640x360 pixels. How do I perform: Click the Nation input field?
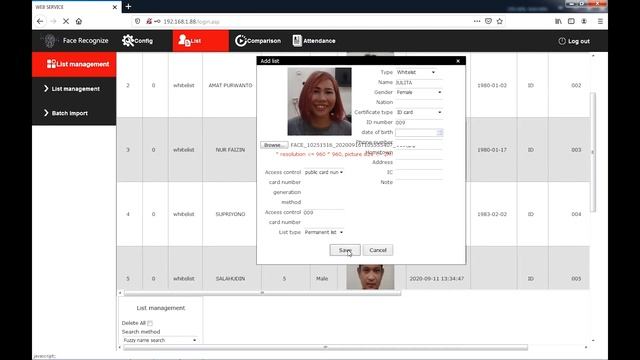tap(418, 102)
